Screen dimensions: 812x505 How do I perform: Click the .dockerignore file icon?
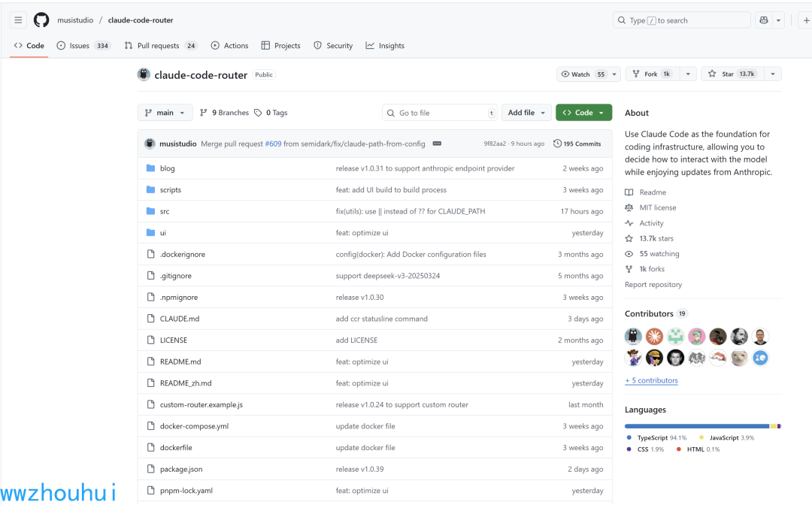pyautogui.click(x=150, y=254)
